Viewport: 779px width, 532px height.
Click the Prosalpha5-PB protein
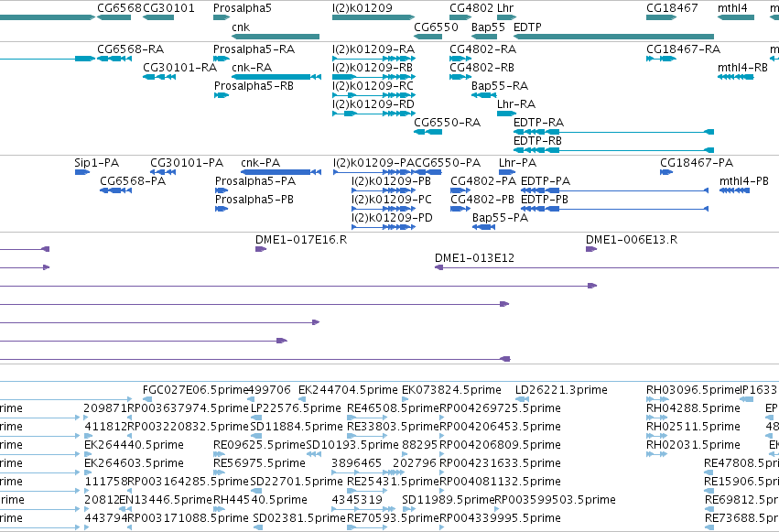pos(222,209)
